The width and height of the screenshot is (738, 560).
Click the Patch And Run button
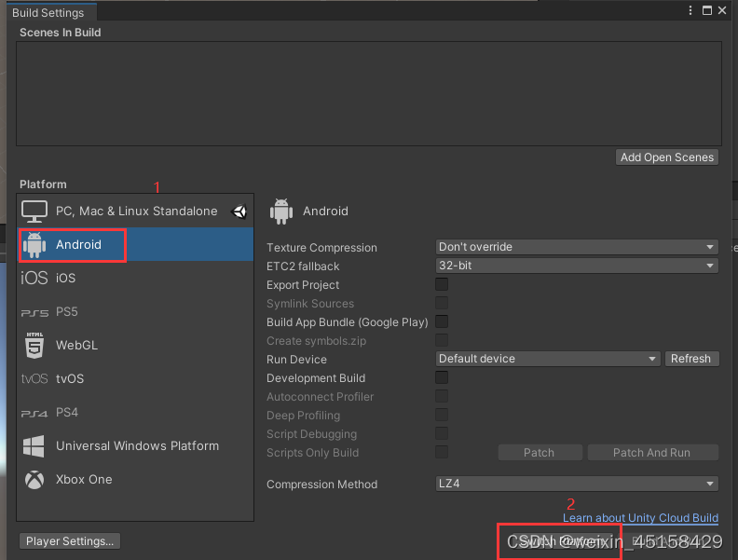(652, 453)
